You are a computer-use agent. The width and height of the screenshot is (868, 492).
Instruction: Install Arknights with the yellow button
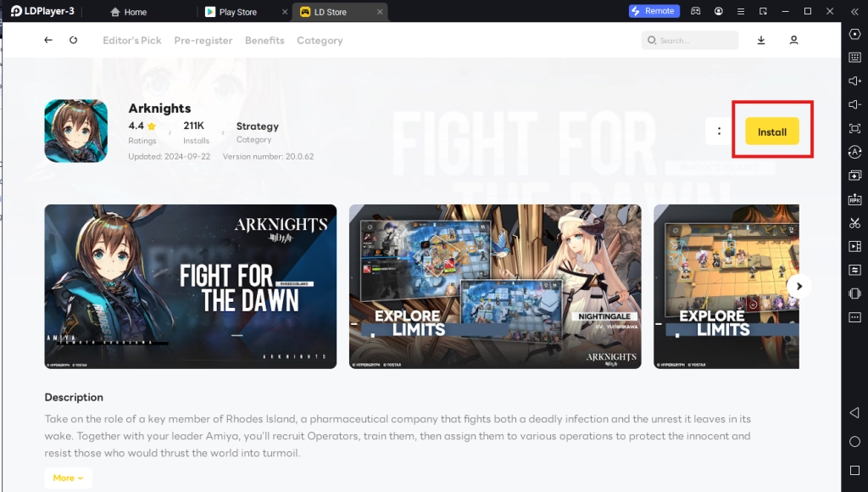pos(771,131)
